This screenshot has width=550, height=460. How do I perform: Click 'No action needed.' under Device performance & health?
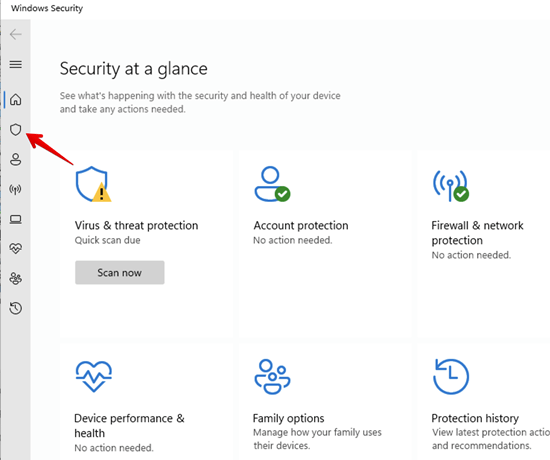[x=114, y=448]
